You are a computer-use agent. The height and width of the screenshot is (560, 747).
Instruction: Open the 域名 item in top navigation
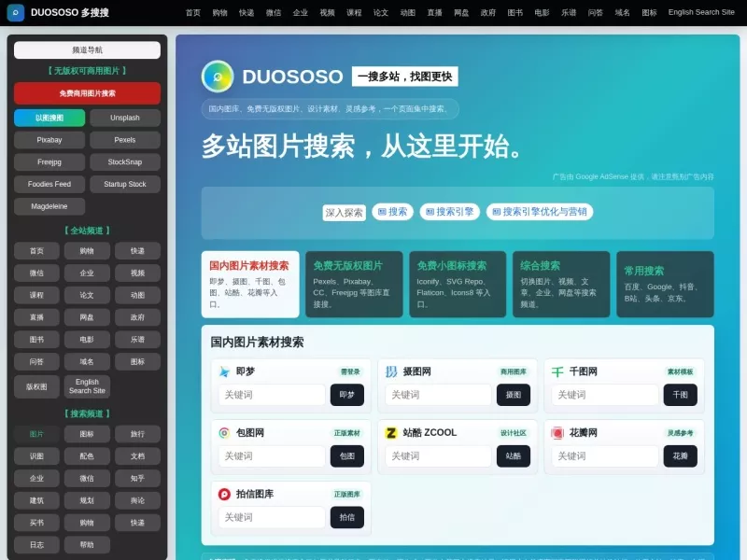pos(622,13)
